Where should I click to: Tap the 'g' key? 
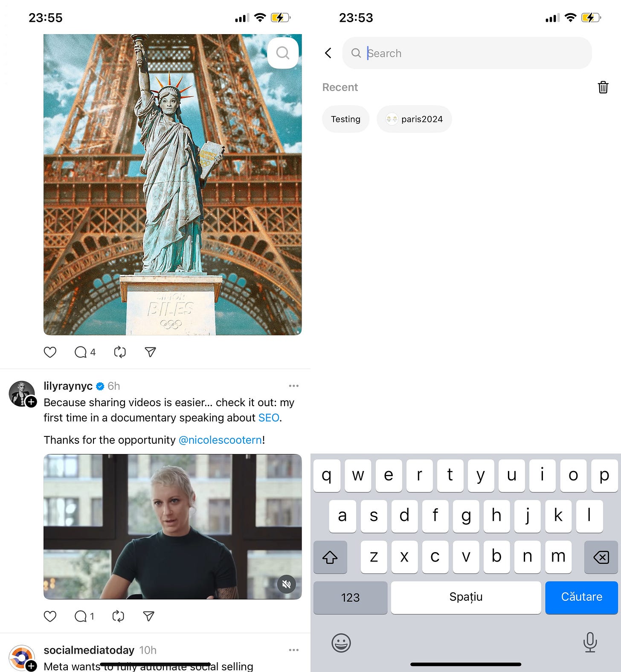point(466,516)
